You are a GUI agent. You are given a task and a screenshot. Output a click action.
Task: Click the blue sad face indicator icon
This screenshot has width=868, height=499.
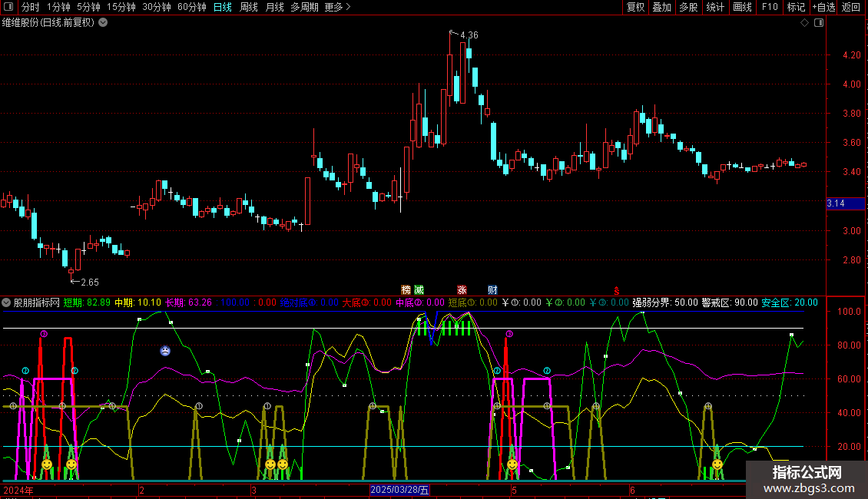coord(165,351)
